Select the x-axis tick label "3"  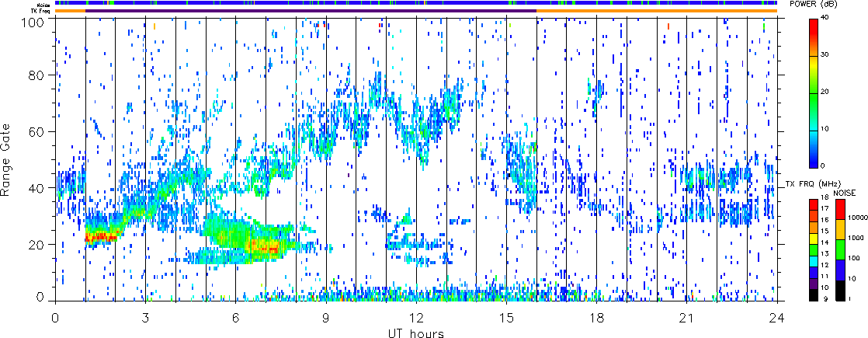pos(146,318)
